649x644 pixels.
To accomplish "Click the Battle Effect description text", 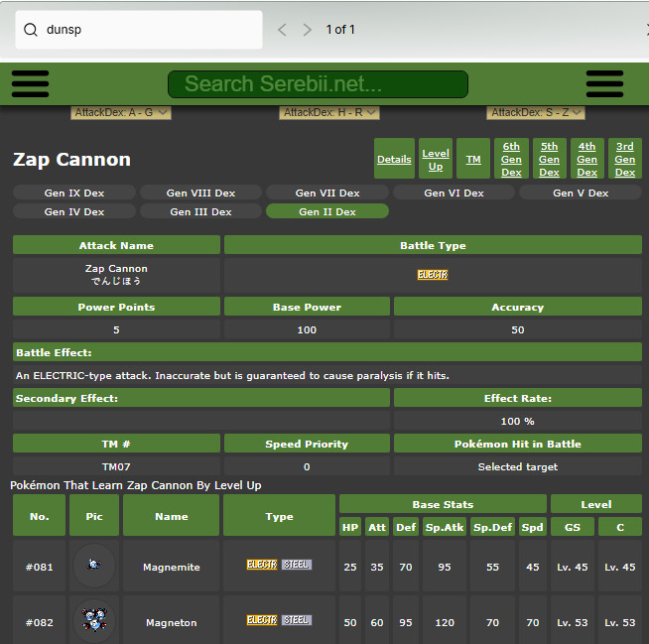I will pos(232,375).
